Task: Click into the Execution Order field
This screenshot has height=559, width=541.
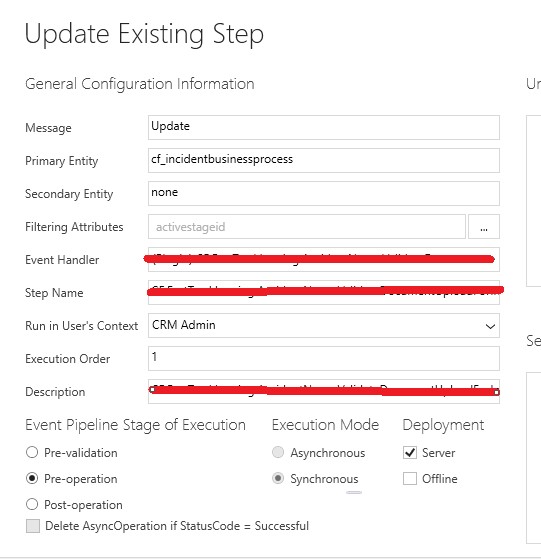Action: pyautogui.click(x=324, y=359)
